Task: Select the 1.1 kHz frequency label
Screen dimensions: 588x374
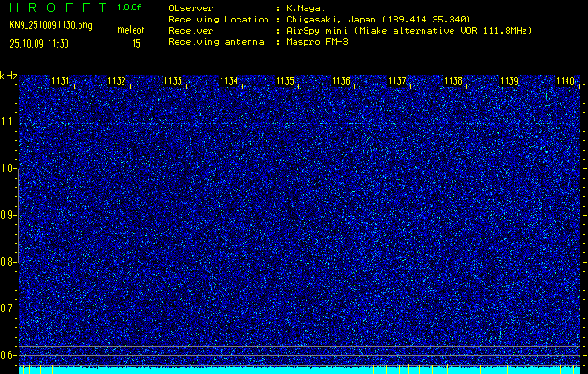Action: tap(8, 122)
